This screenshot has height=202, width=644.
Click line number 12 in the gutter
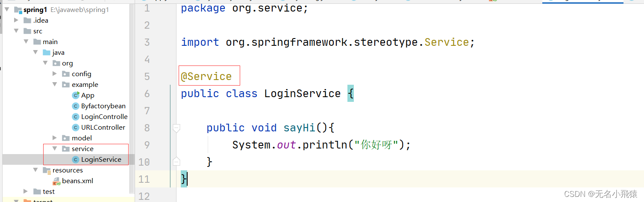(x=144, y=196)
